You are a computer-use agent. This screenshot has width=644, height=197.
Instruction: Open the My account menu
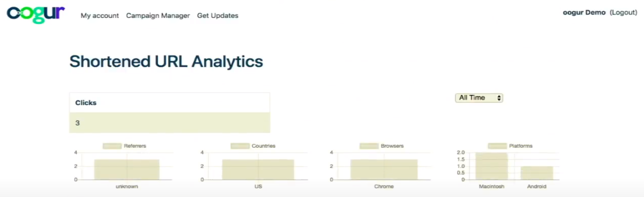(x=99, y=16)
